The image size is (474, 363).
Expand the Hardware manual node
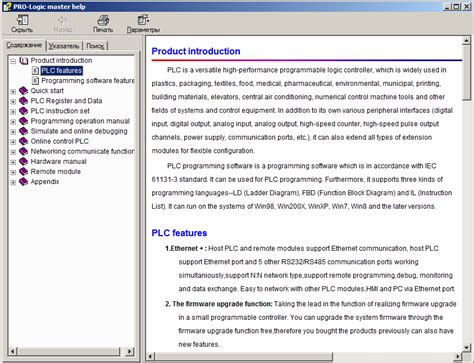point(13,162)
